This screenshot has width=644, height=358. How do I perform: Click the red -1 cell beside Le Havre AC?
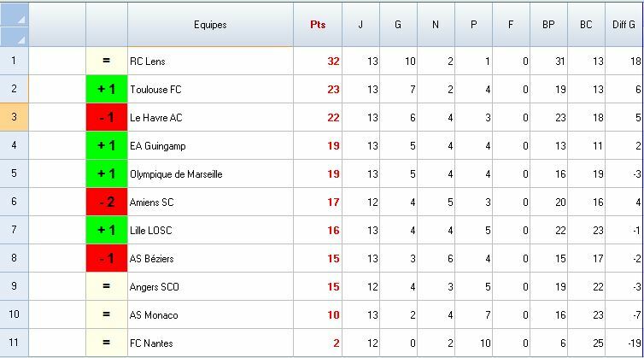[107, 117]
